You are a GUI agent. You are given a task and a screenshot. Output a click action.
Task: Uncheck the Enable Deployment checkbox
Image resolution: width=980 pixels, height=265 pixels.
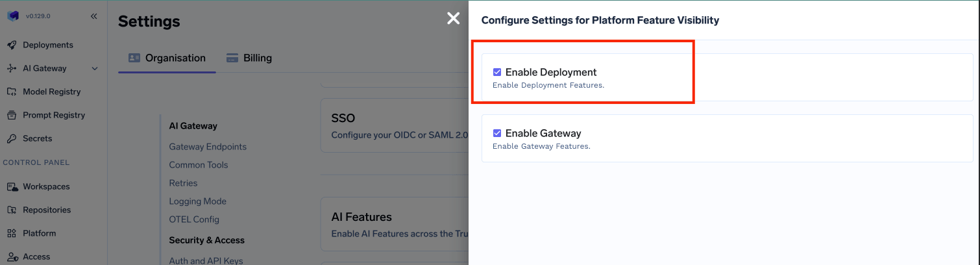[497, 72]
